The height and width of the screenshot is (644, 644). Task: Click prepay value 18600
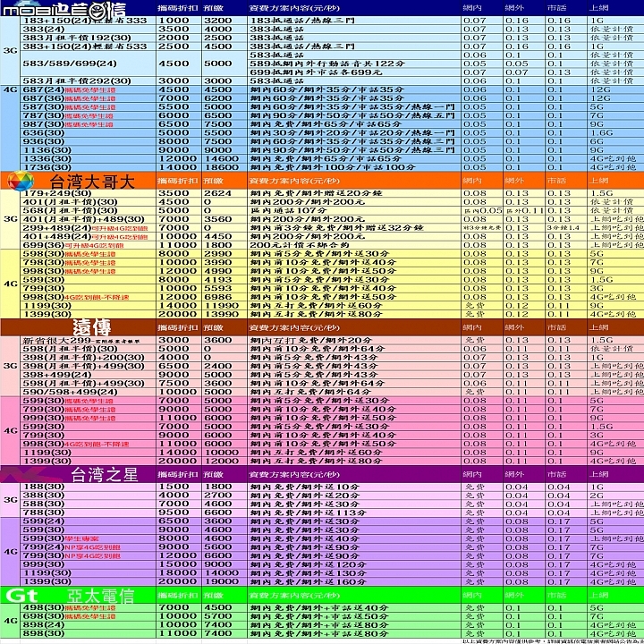point(222,167)
